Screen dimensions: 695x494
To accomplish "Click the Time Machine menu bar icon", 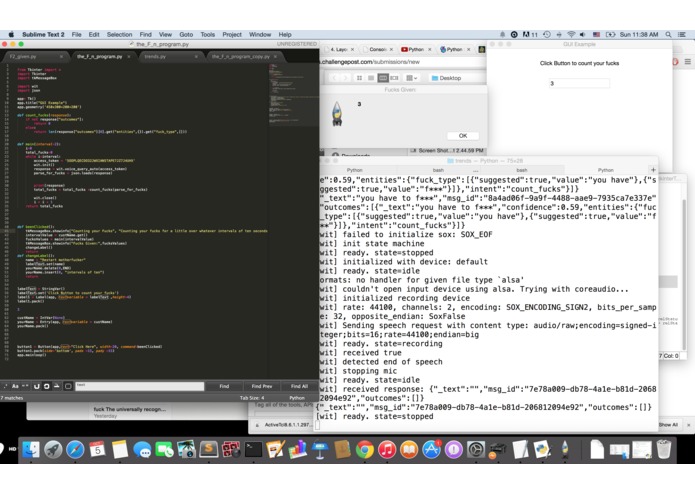I will (x=547, y=35).
